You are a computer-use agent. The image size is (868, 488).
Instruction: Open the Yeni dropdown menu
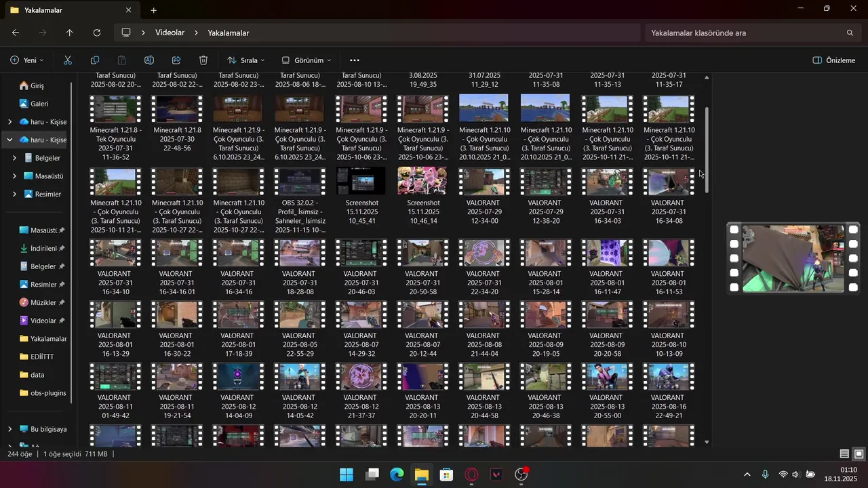coord(27,60)
